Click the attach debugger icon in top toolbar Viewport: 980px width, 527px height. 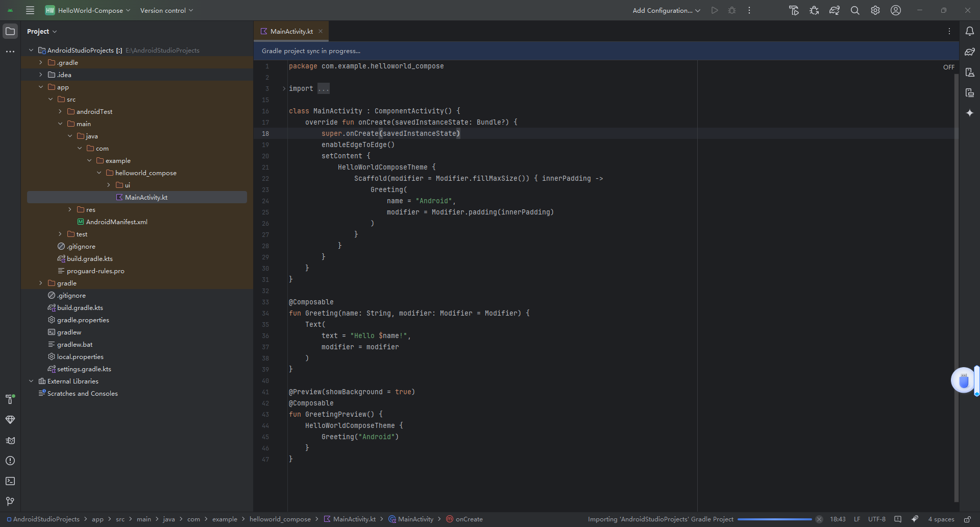click(814, 10)
